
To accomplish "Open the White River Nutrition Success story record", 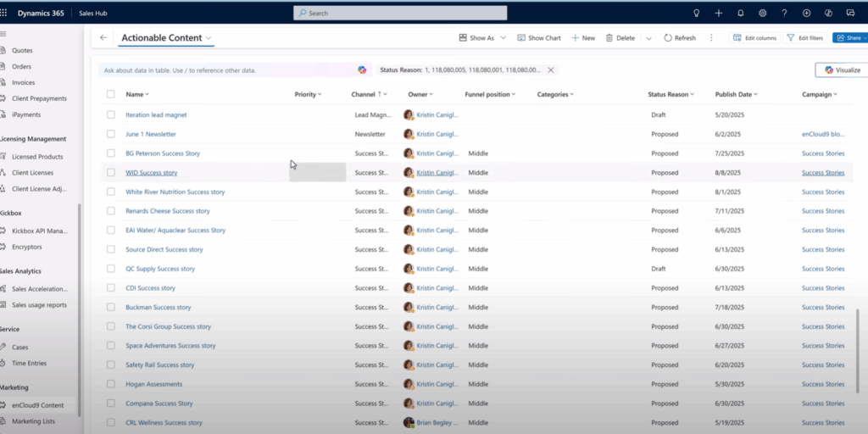I will 175,192.
